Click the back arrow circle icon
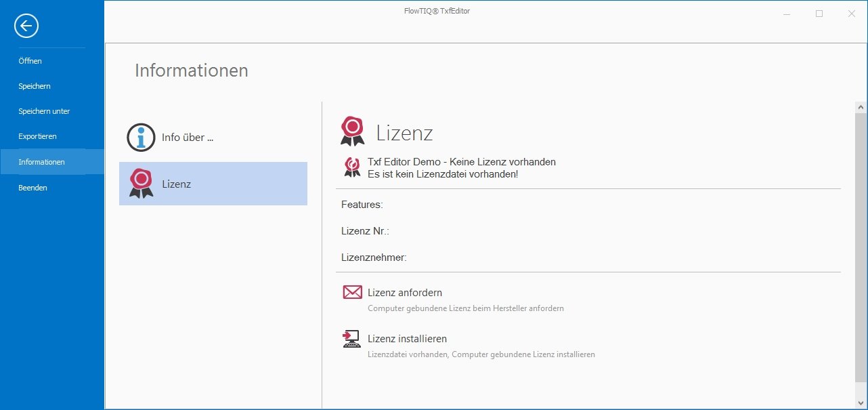This screenshot has height=410, width=868. 26,26
